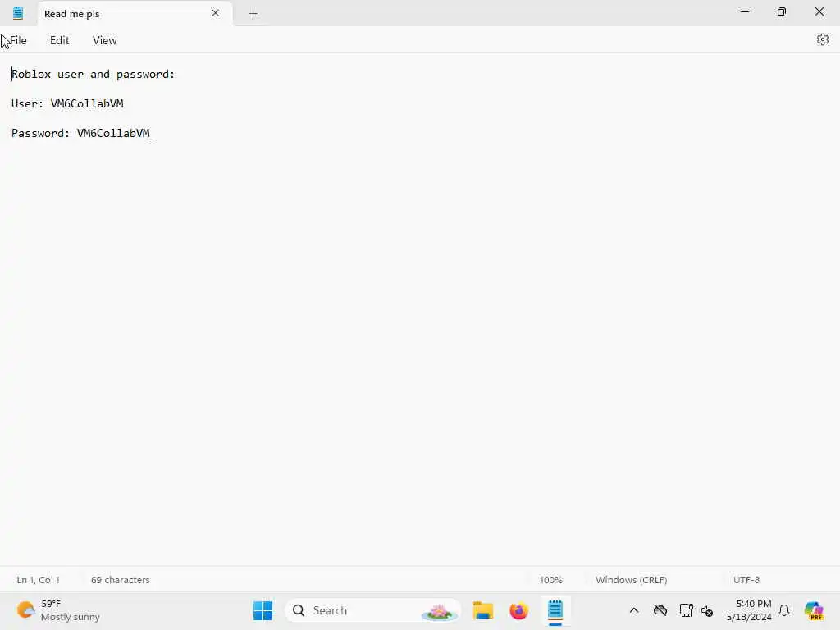Minimize the Notepad window
Viewport: 840px width, 630px height.
(x=745, y=11)
